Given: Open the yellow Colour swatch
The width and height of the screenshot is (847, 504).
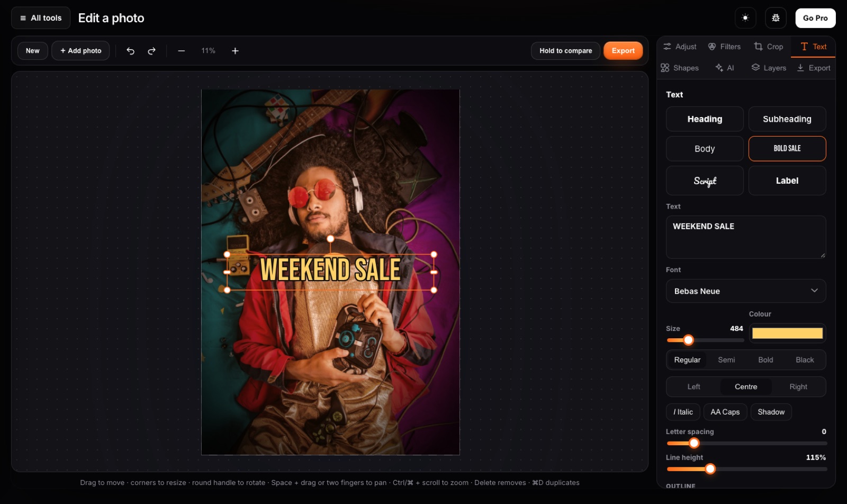Looking at the screenshot, I should tap(787, 333).
